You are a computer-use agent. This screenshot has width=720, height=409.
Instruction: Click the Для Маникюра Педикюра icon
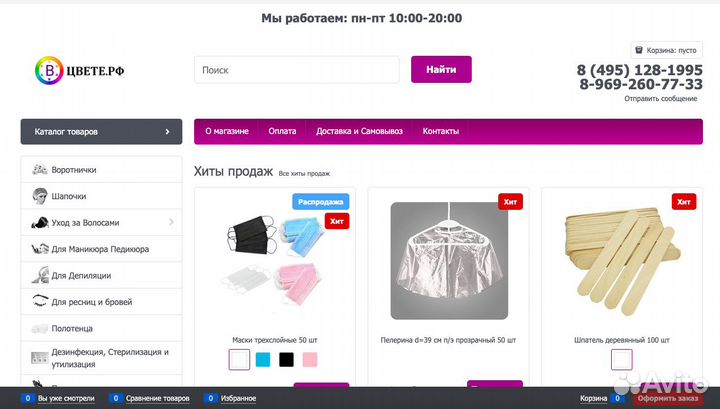click(x=40, y=249)
